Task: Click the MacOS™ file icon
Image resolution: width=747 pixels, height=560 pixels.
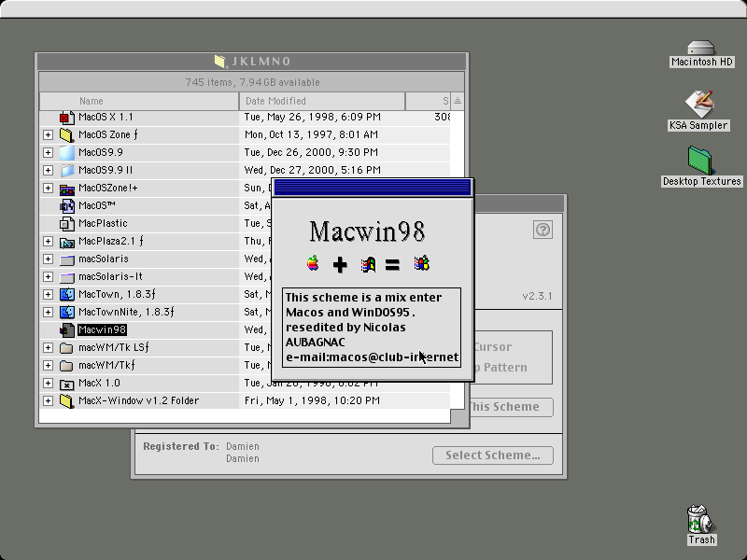Action: pyautogui.click(x=66, y=205)
